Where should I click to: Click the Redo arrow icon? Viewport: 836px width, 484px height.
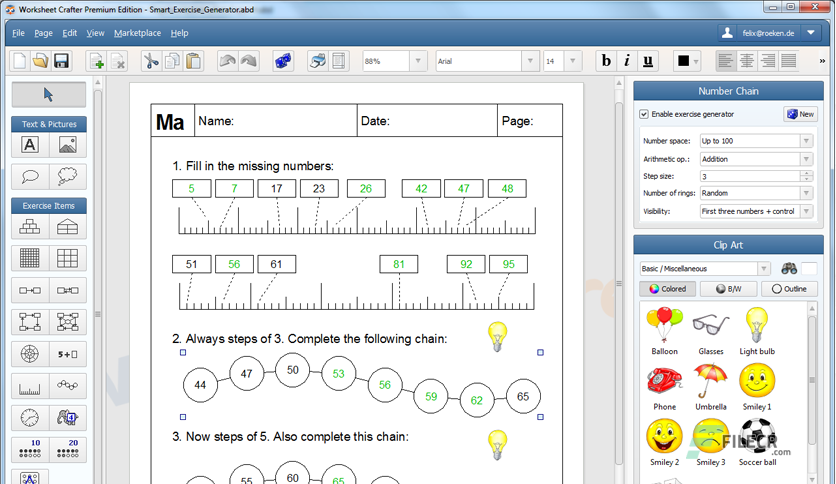point(248,61)
